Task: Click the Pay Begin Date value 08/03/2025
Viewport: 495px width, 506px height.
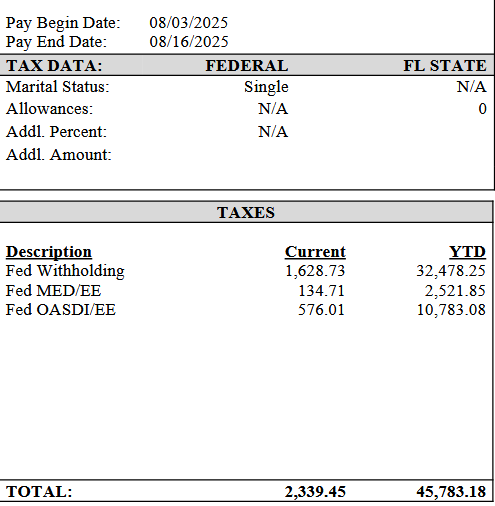Action: (189, 23)
